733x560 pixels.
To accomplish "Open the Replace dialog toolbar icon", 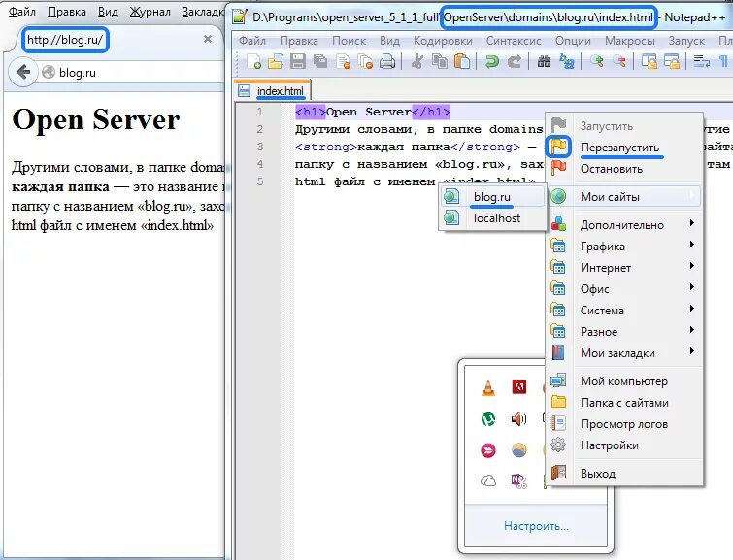I will pyautogui.click(x=567, y=61).
